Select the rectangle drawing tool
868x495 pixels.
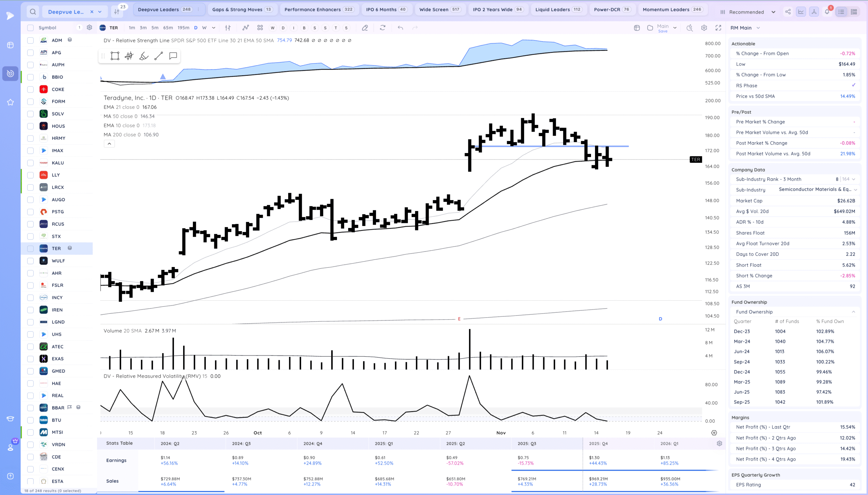click(115, 56)
